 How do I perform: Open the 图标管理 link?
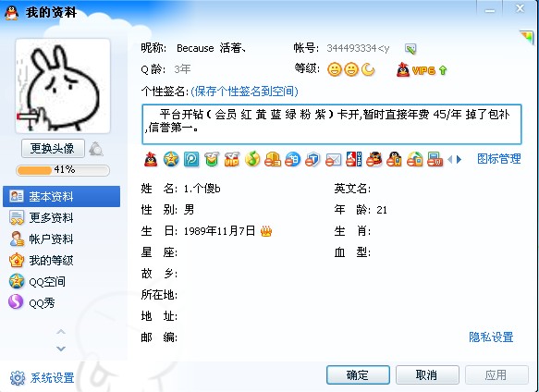(498, 159)
